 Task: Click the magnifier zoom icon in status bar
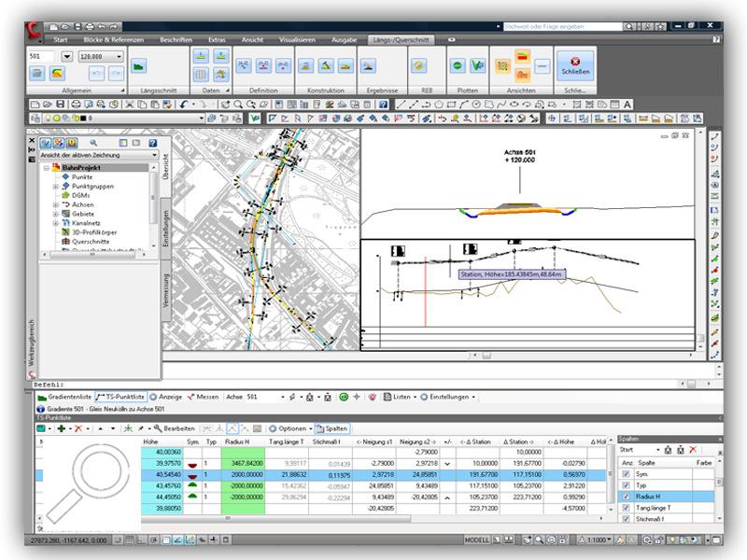(539, 539)
